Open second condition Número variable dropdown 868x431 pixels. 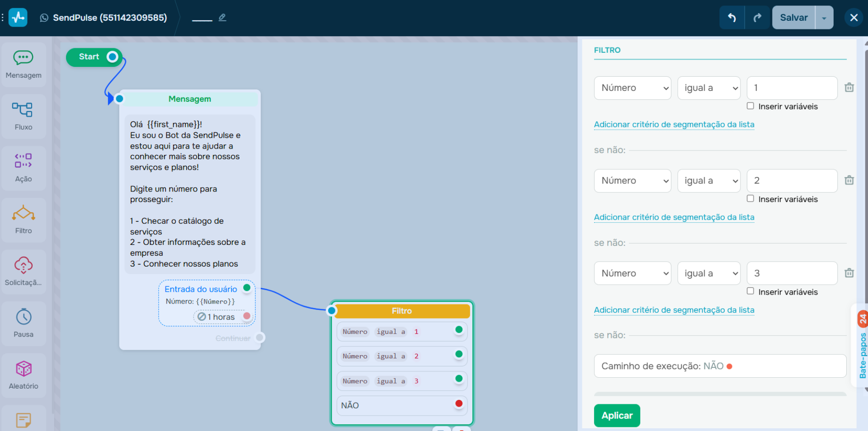click(632, 181)
